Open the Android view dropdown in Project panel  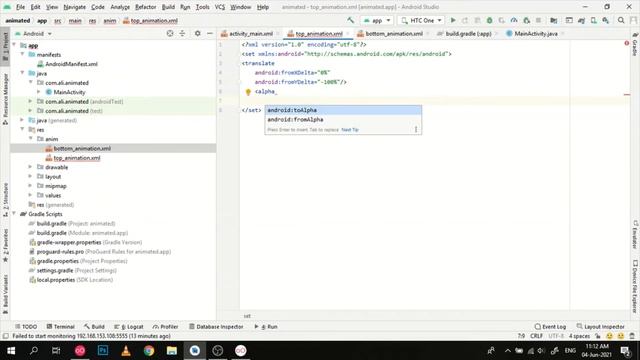pyautogui.click(x=33, y=33)
